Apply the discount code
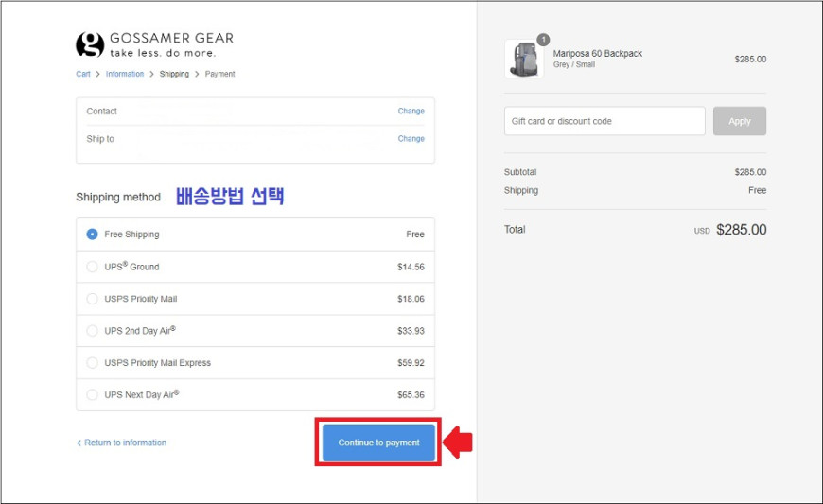 (x=739, y=121)
